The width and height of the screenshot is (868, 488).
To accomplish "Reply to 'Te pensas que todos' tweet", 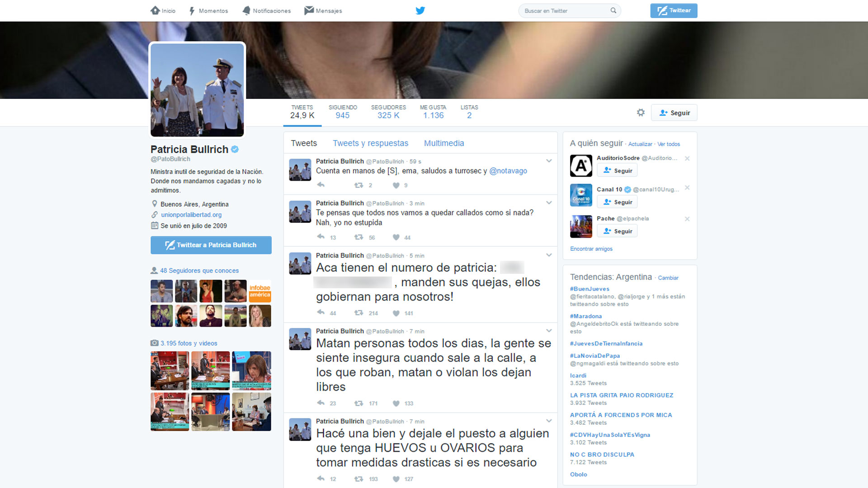I will 321,237.
